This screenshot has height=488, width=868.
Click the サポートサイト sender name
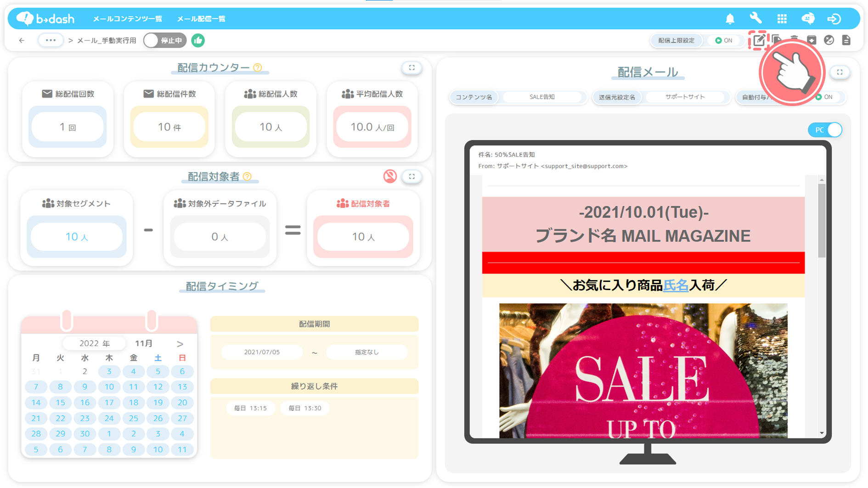(x=685, y=97)
